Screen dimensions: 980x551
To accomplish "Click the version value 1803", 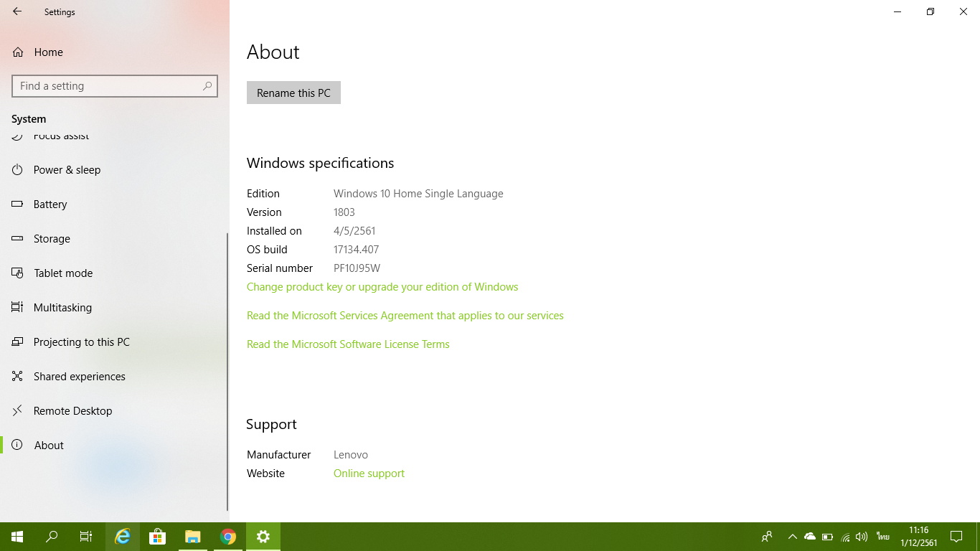I will [x=344, y=212].
